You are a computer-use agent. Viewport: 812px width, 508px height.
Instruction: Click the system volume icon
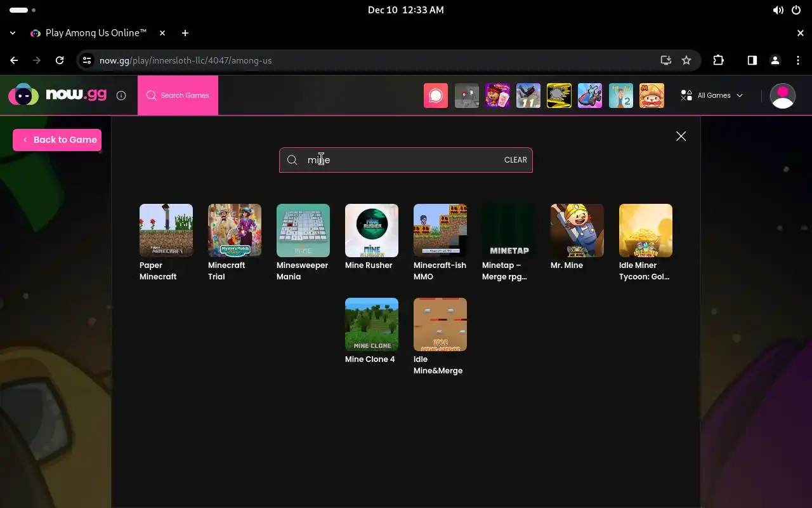click(x=778, y=10)
